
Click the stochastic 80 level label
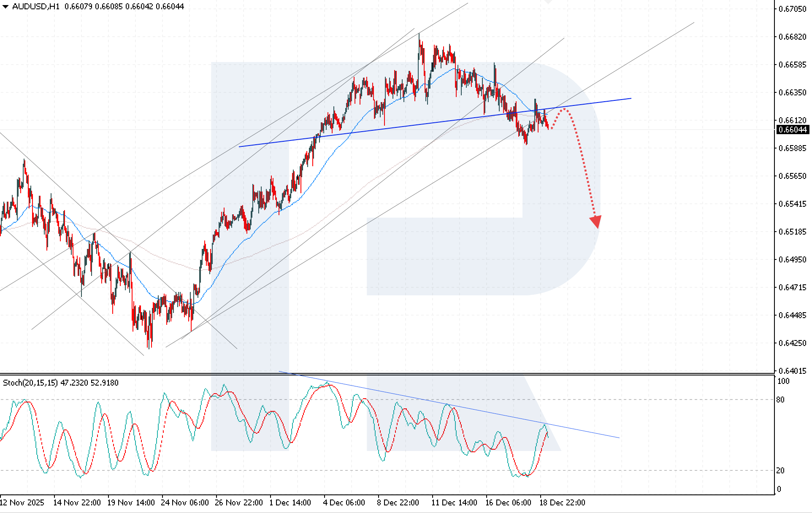click(x=780, y=400)
